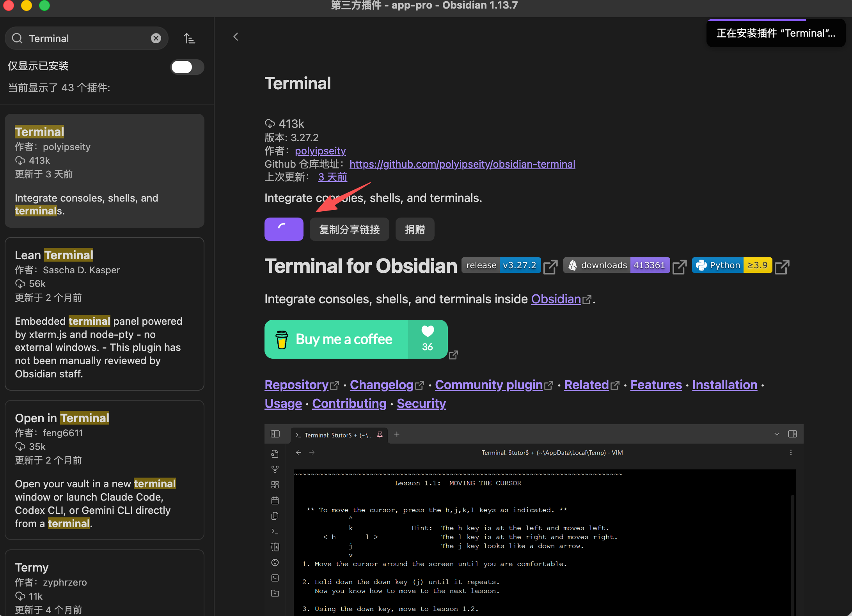Click the readme Terminal screenshot image

point(534,520)
